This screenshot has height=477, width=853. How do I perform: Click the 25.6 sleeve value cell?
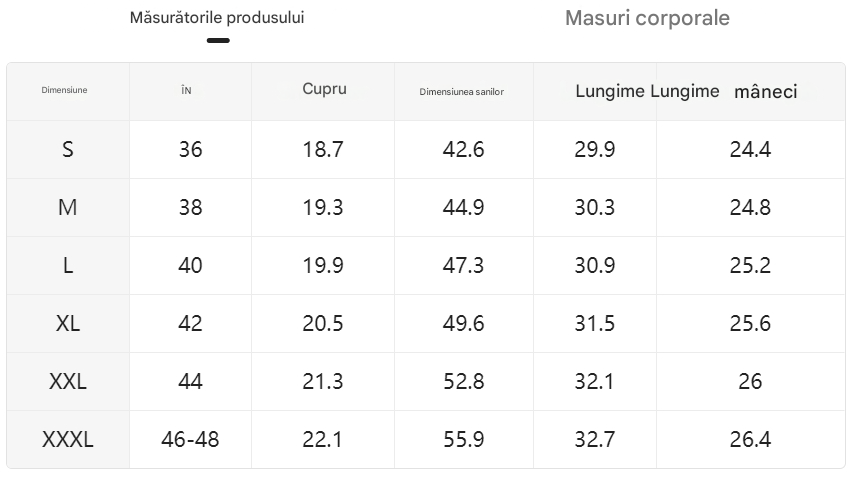tap(750, 324)
